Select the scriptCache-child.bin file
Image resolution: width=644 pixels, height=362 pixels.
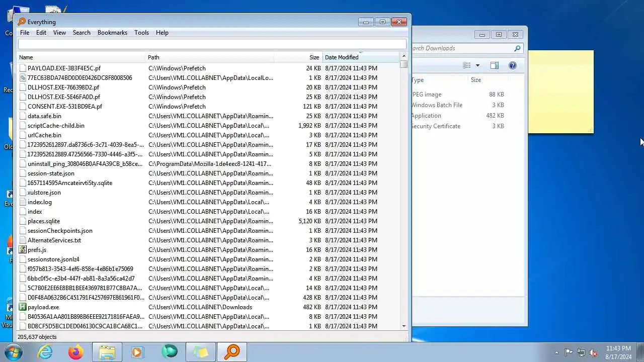pos(56,125)
